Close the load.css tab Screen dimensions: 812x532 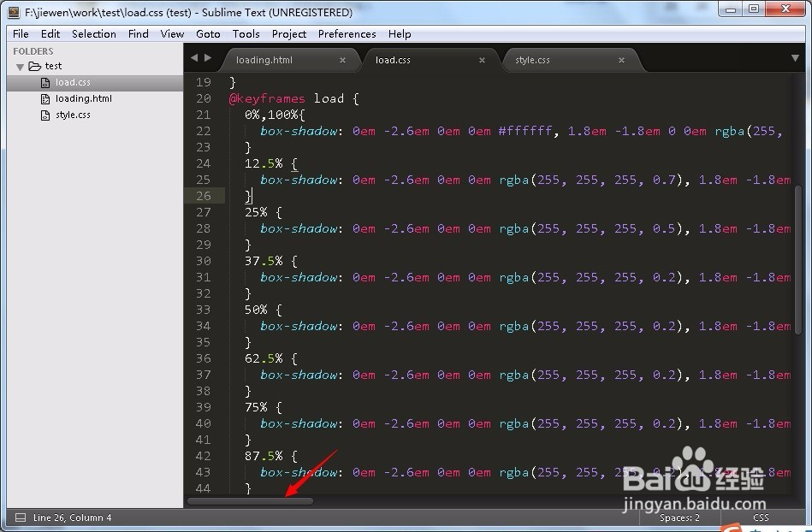click(482, 60)
